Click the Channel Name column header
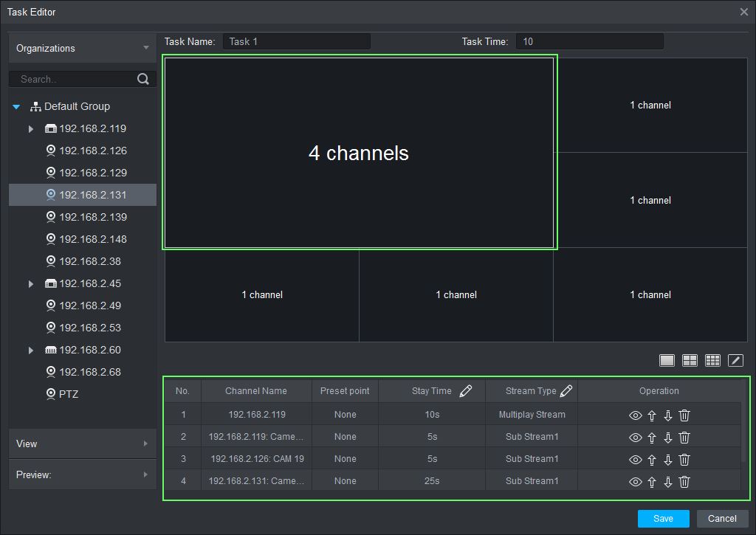This screenshot has width=756, height=535. [256, 391]
